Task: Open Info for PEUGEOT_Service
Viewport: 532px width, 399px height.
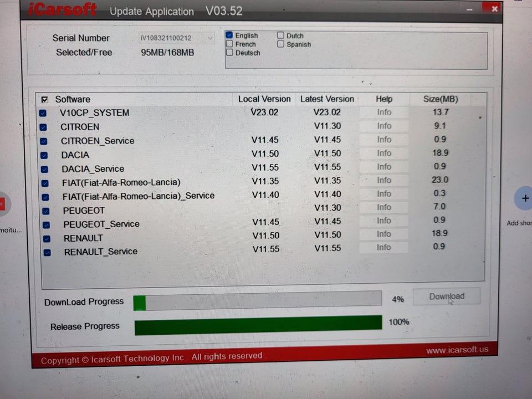Action: coord(383,221)
